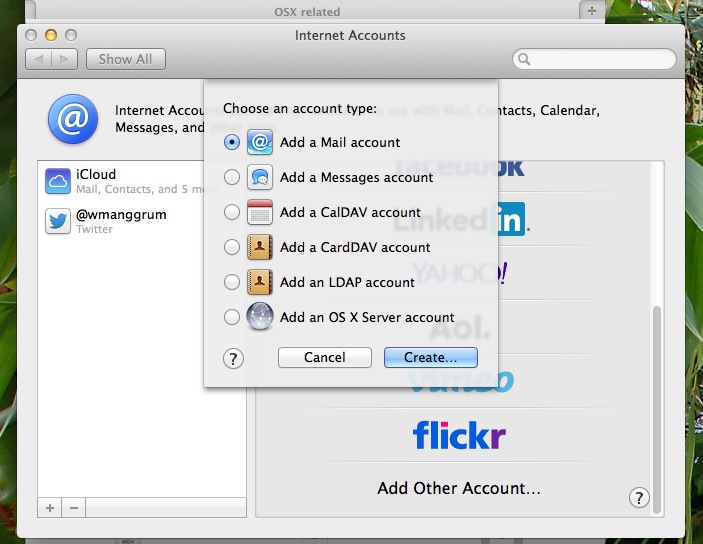Image resolution: width=703 pixels, height=544 pixels.
Task: Click the provider list scrollbar
Action: pyautogui.click(x=657, y=409)
